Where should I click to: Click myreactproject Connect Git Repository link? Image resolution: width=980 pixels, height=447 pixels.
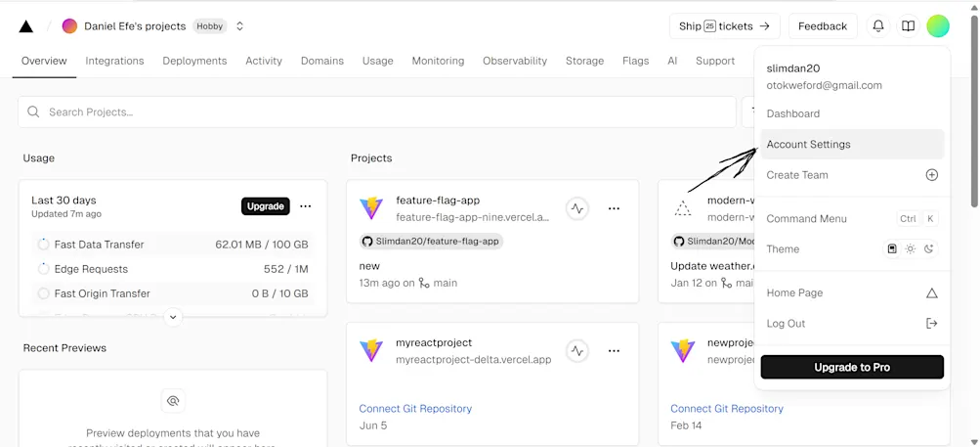click(x=415, y=408)
